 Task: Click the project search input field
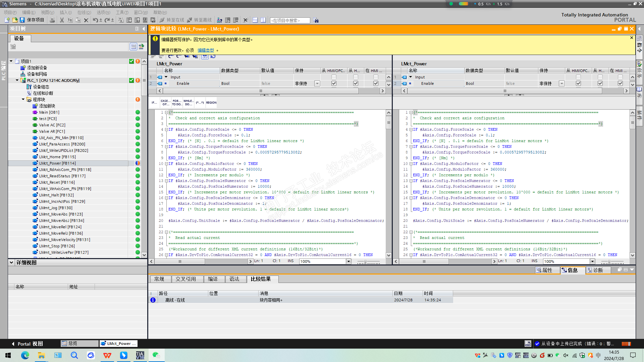pos(289,20)
